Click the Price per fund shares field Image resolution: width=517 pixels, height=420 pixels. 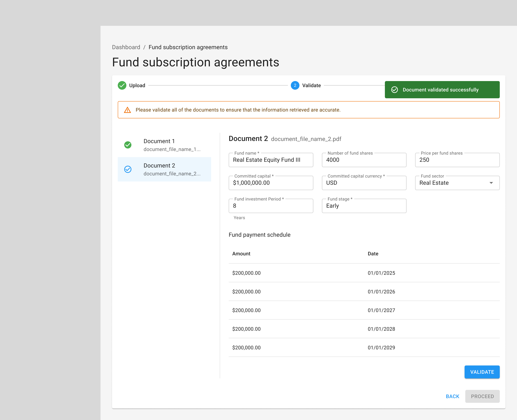(x=457, y=160)
